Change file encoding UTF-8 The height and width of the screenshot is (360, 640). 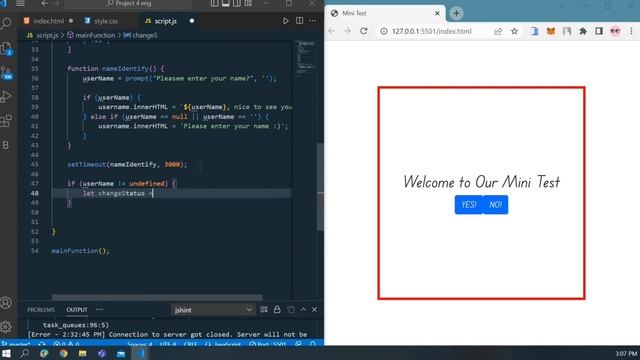click(168, 344)
